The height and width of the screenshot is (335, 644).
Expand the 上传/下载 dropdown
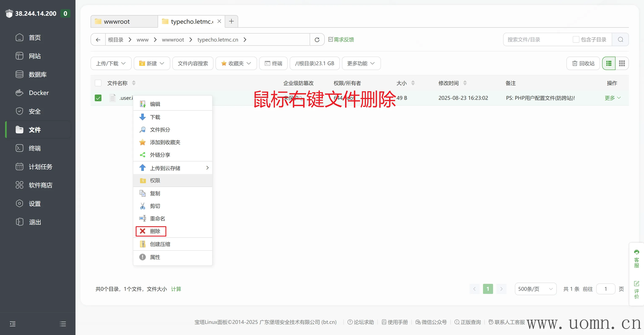111,64
